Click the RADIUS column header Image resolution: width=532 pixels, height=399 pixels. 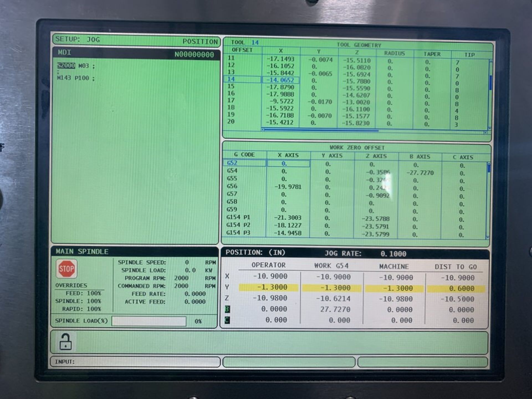(x=395, y=53)
